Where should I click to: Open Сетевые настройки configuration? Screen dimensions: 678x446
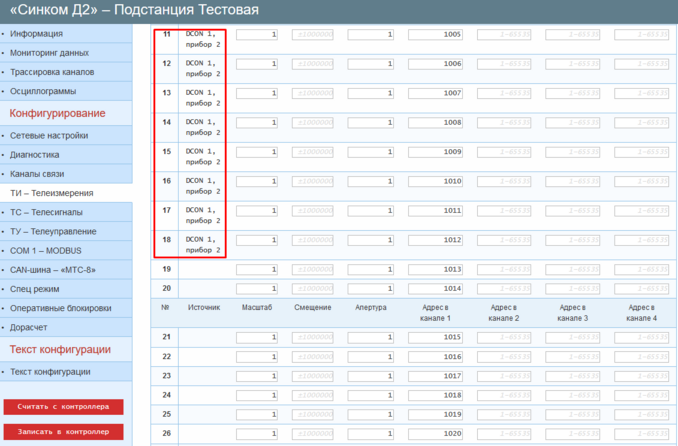pos(49,136)
